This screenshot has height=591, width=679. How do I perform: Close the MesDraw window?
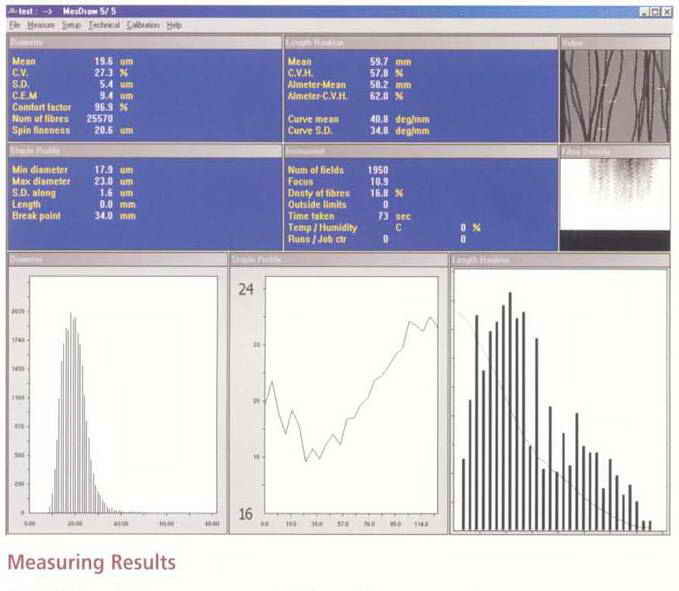click(x=667, y=11)
